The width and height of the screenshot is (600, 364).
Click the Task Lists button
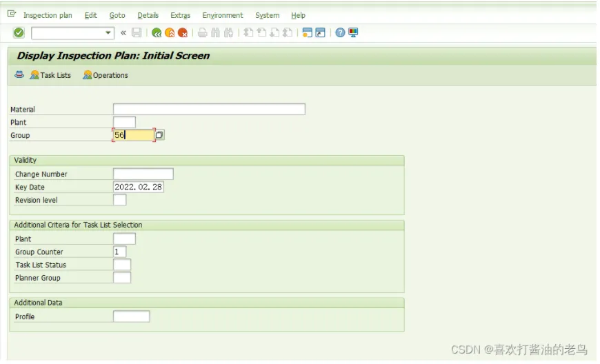tap(50, 75)
